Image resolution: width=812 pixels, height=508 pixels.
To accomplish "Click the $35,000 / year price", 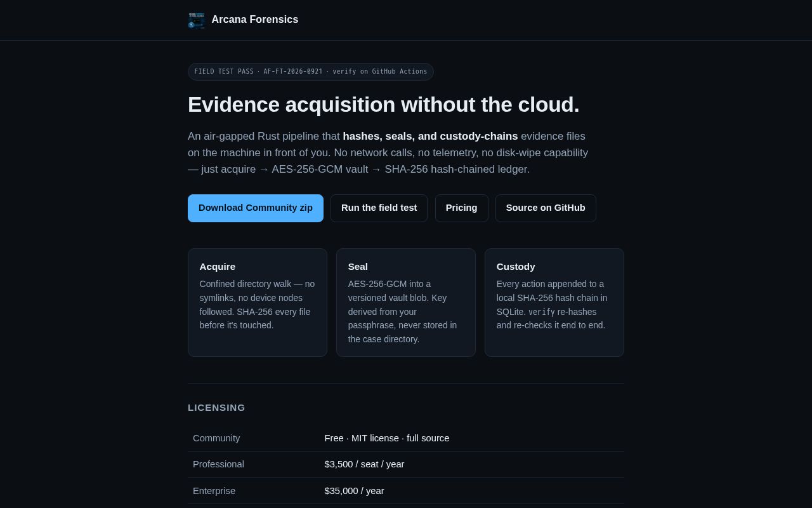I will tap(354, 491).
